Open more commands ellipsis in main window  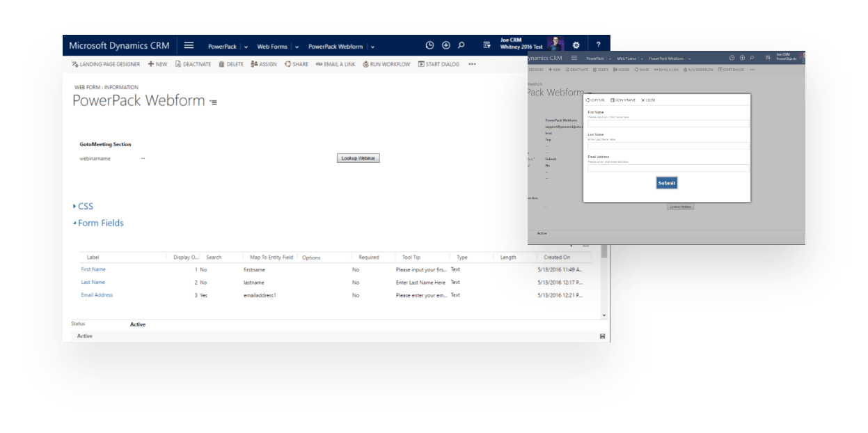(x=472, y=64)
